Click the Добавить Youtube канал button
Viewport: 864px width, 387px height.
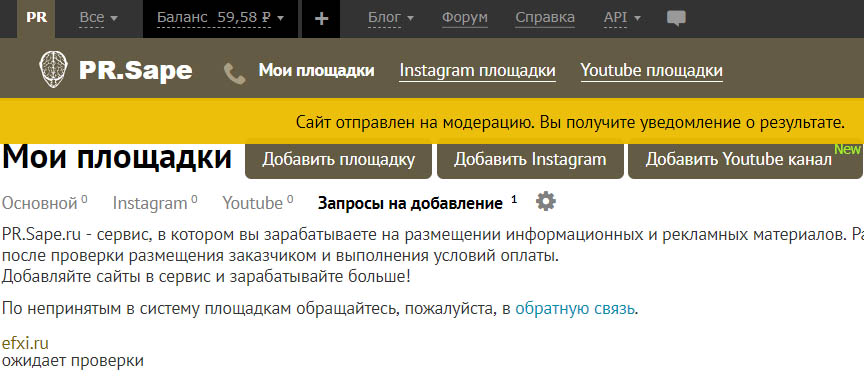coord(745,160)
